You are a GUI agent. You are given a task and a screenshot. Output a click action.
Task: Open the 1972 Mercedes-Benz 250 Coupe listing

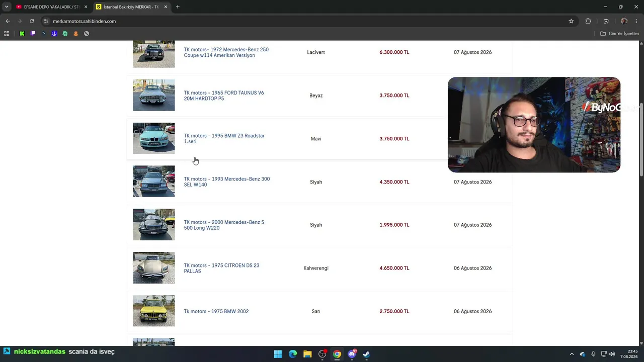point(226,52)
